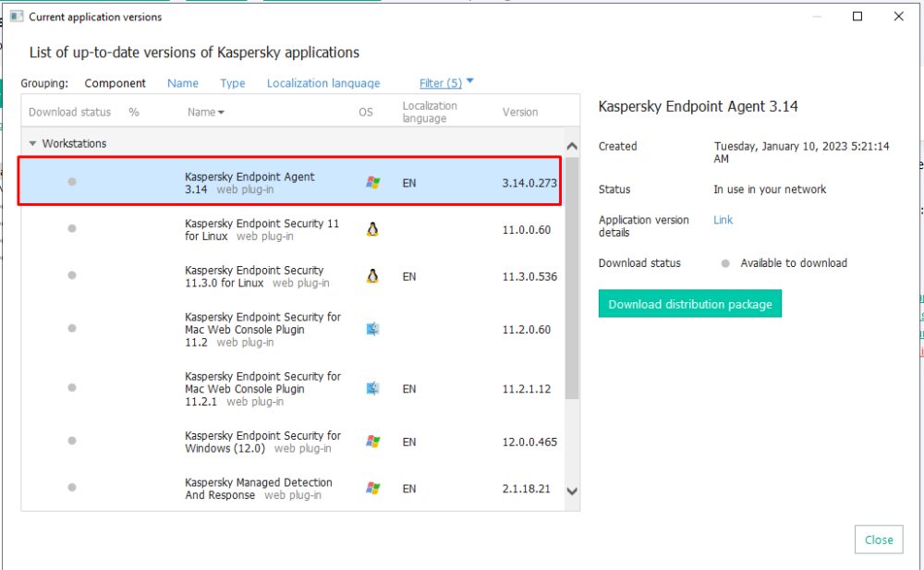
Task: Click Linux penguin icon for Endpoint Security 11.3.0
Action: click(372, 276)
